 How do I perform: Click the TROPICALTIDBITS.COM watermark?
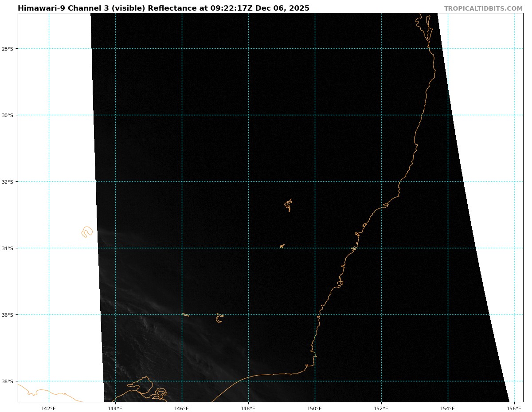click(x=483, y=8)
